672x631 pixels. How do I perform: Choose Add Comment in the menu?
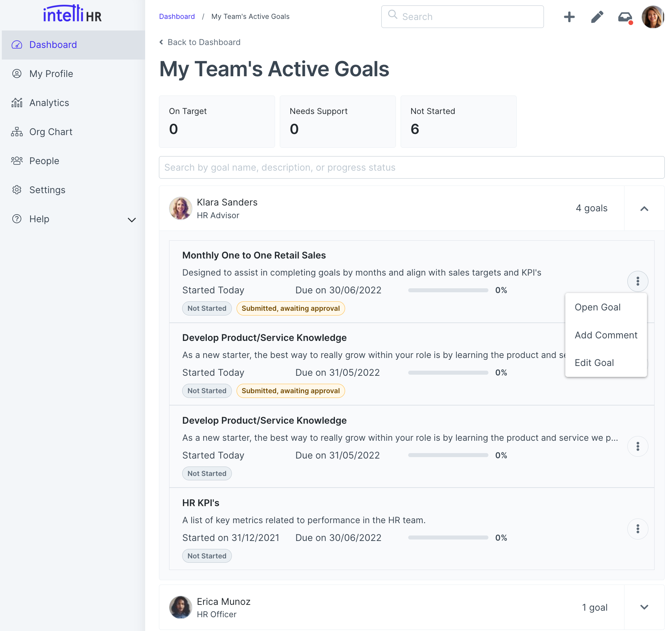click(x=606, y=335)
